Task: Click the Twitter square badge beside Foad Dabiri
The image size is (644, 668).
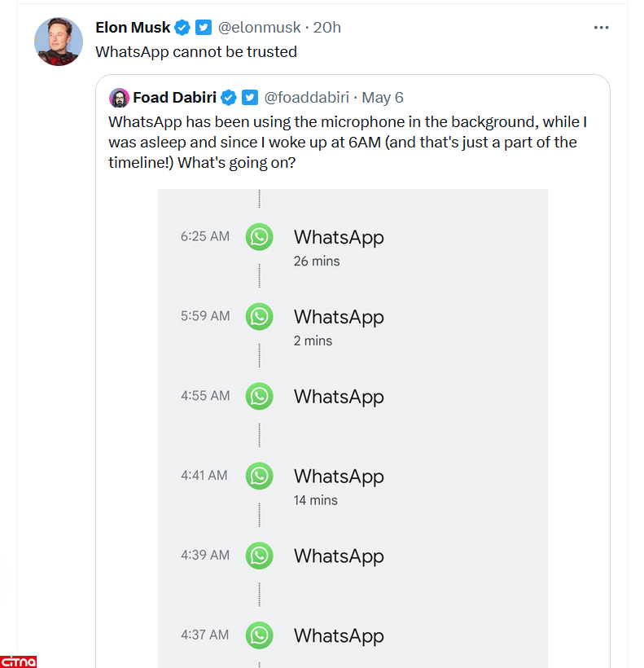Action: pyautogui.click(x=250, y=98)
